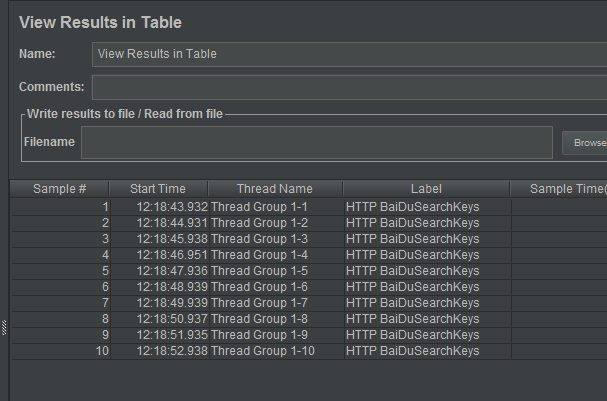Click the Sample Time column header

(559, 189)
